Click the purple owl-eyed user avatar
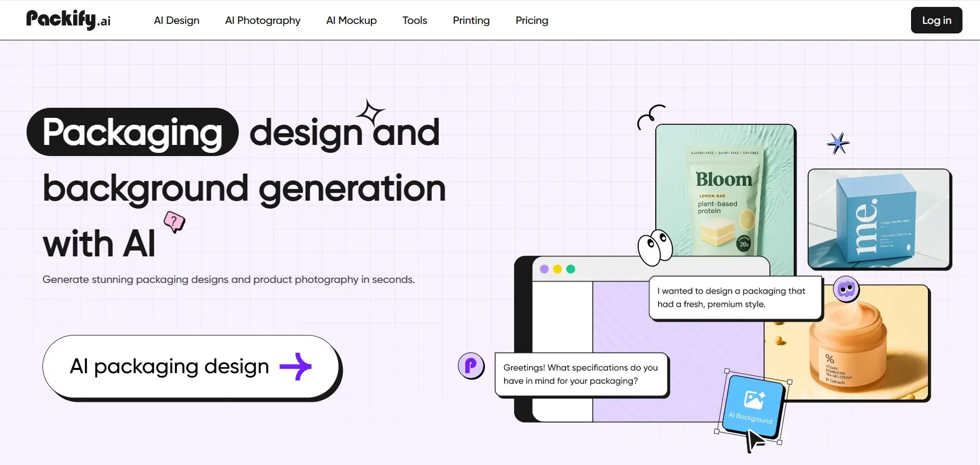 [846, 289]
